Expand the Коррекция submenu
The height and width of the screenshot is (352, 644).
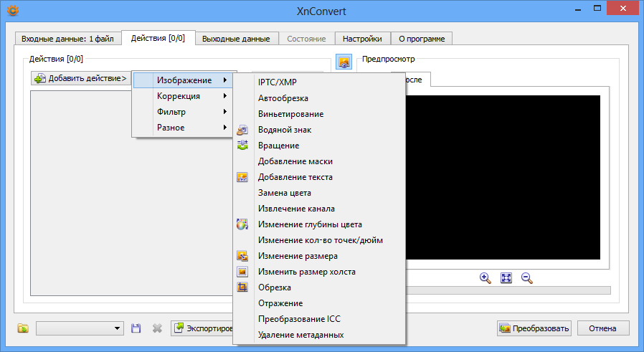[x=182, y=96]
